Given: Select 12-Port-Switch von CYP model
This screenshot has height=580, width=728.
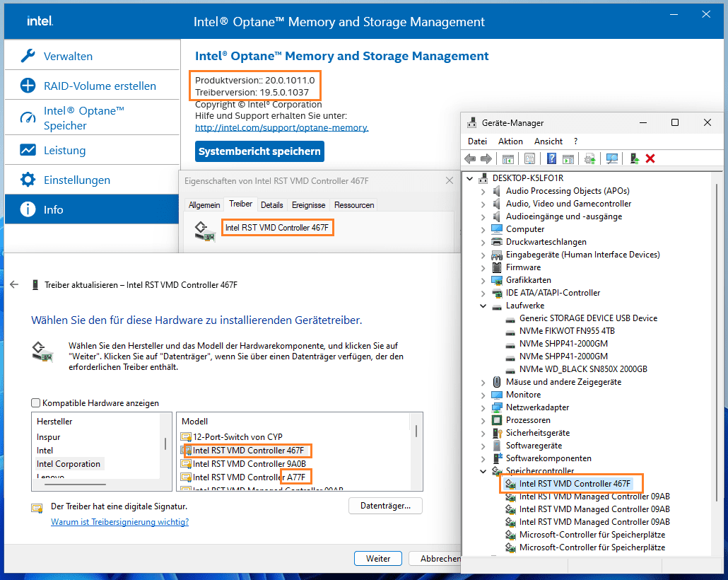Looking at the screenshot, I should pos(237,437).
